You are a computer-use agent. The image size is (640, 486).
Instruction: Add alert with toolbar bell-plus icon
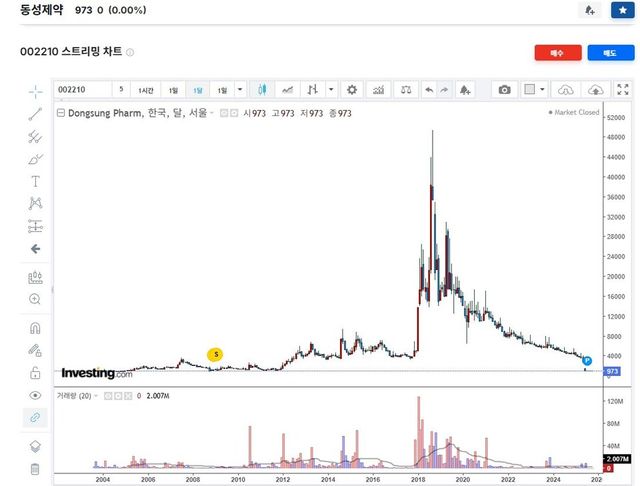point(465,89)
